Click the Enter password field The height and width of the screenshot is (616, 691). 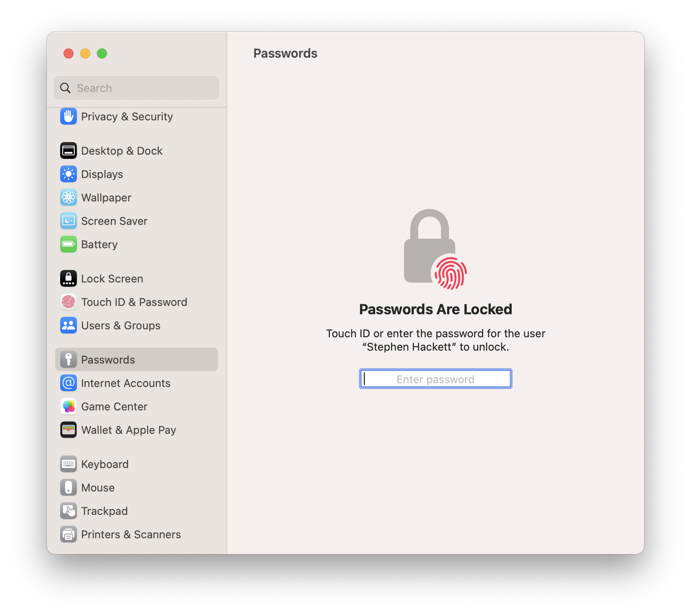pyautogui.click(x=435, y=379)
